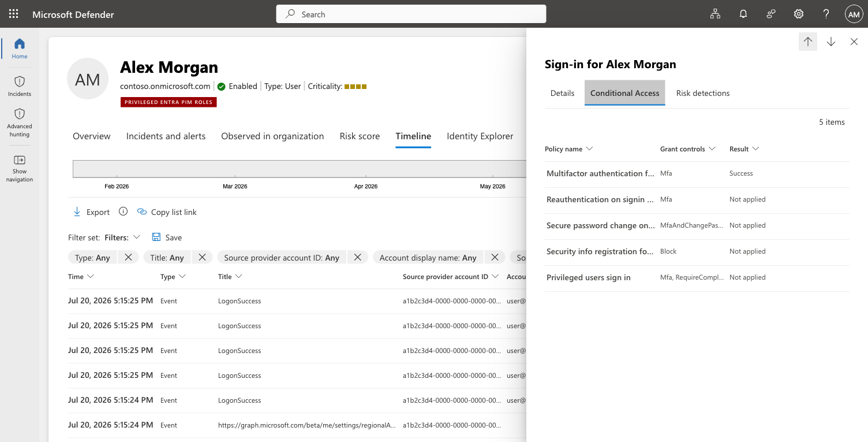The image size is (868, 442).
Task: Expand the Filters dropdown
Action: click(122, 237)
